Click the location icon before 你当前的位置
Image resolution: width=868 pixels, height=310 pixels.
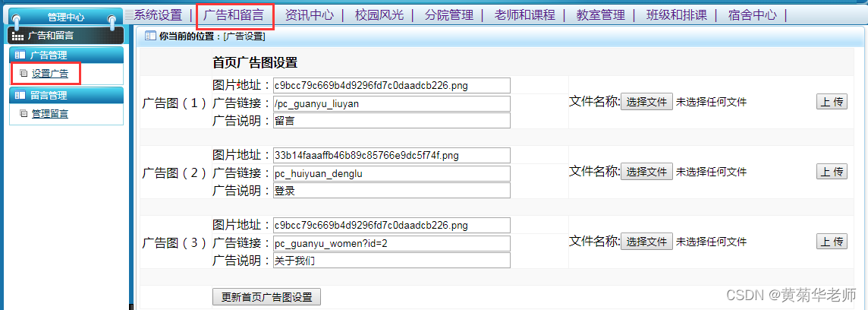pyautogui.click(x=150, y=36)
